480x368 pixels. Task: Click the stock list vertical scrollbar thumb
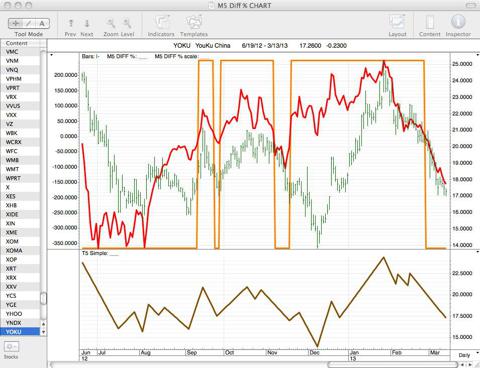tap(43, 298)
